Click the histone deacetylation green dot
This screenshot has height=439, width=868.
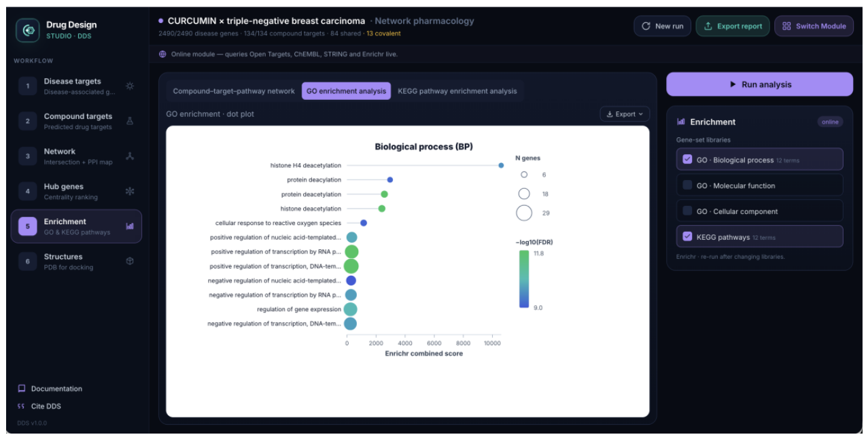(x=382, y=209)
